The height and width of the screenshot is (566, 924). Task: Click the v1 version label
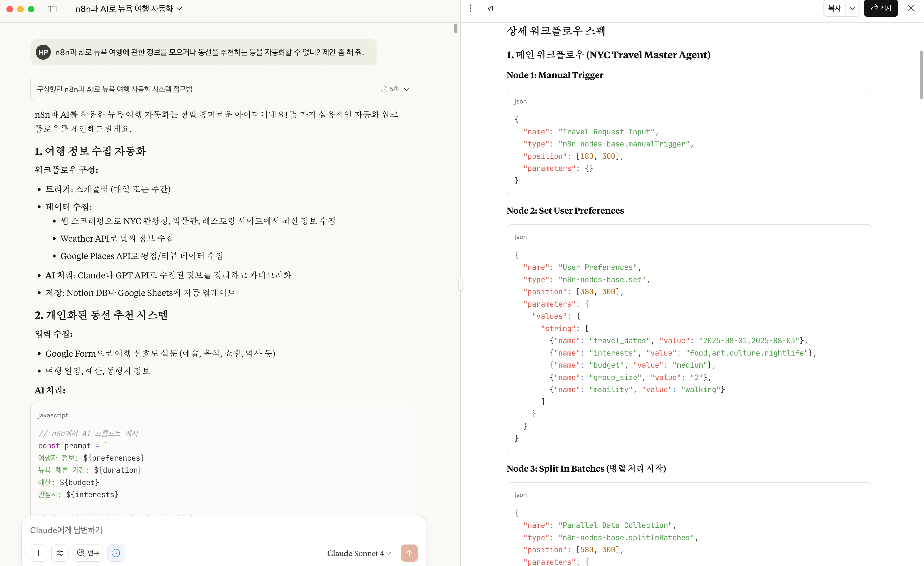(x=490, y=8)
